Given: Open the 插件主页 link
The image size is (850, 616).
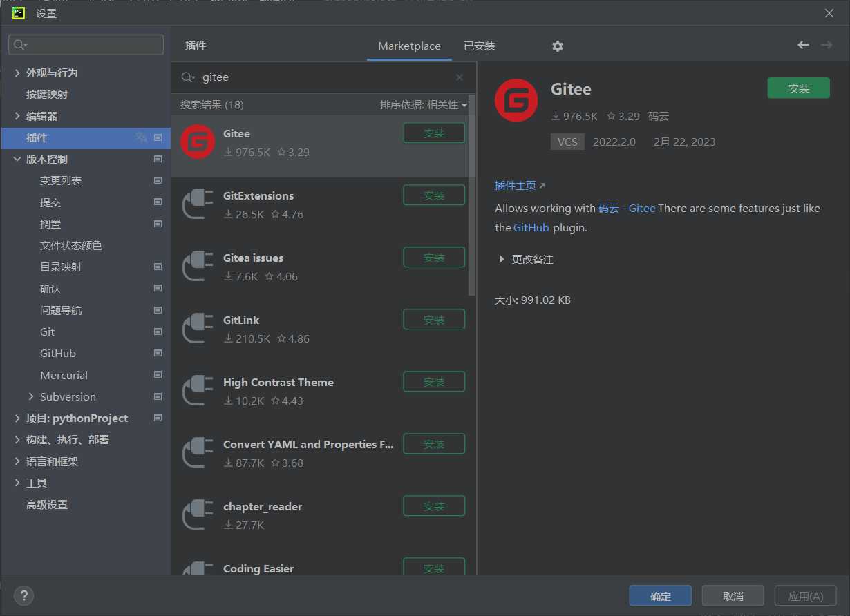Looking at the screenshot, I should tap(520, 185).
